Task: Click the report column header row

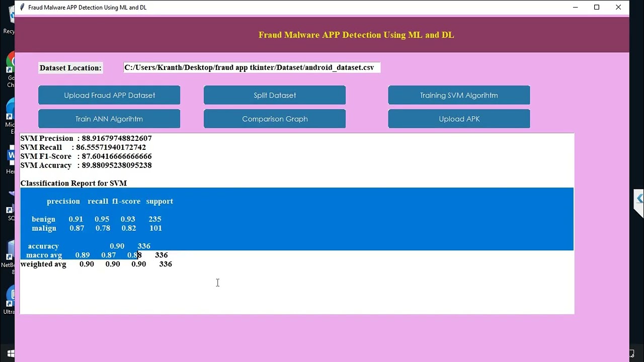Action: 110,201
